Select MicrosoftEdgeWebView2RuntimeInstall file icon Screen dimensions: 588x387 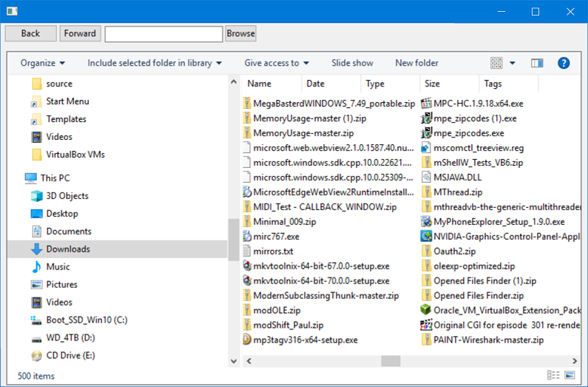247,192
